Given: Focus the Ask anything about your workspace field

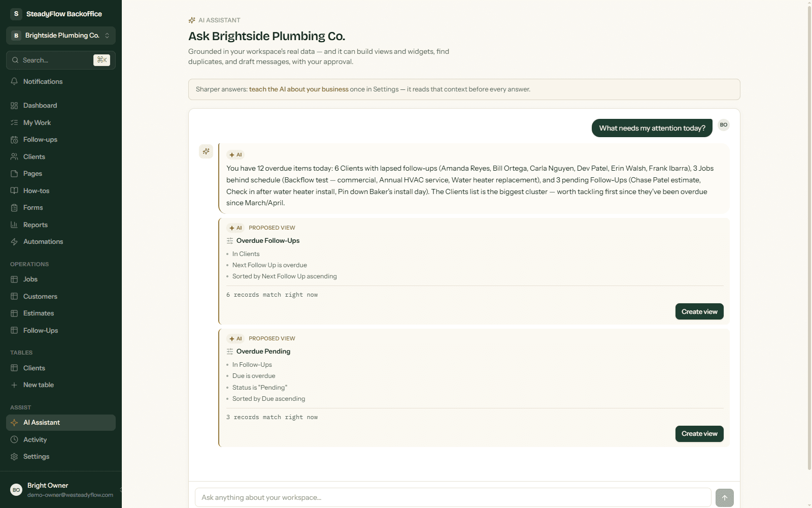Looking at the screenshot, I should 453,497.
